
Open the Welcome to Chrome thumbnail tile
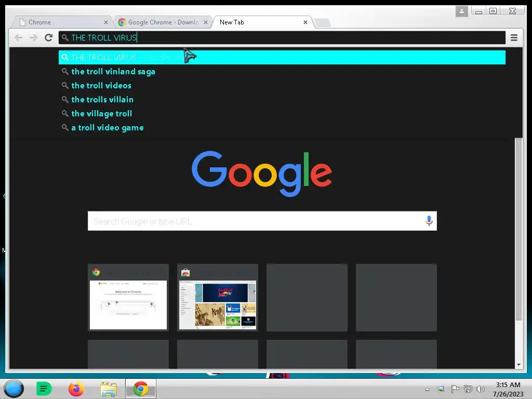click(128, 298)
